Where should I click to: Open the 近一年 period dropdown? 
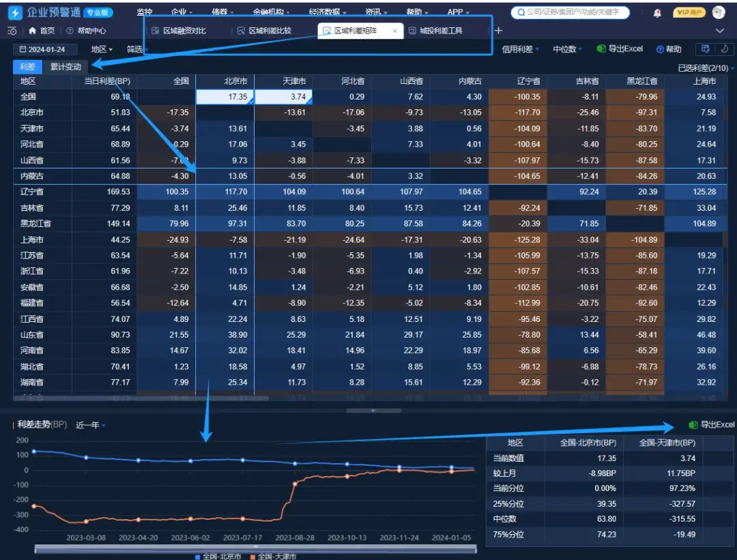pyautogui.click(x=90, y=425)
